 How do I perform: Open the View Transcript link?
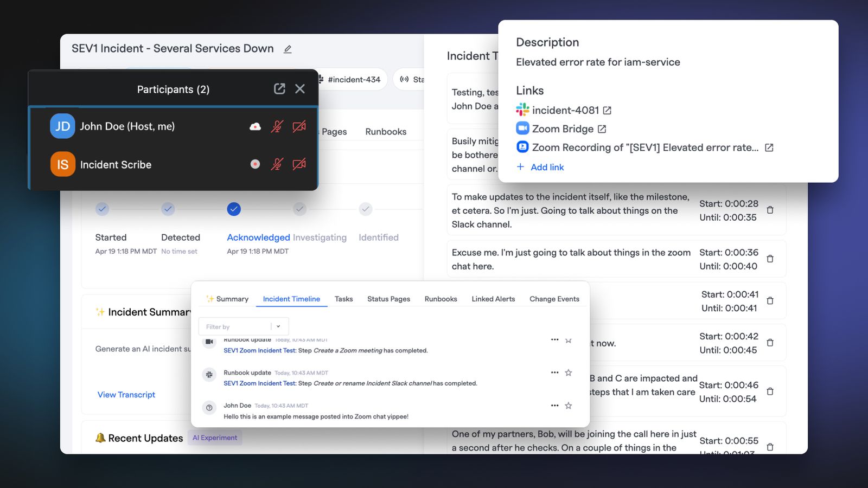pyautogui.click(x=126, y=395)
